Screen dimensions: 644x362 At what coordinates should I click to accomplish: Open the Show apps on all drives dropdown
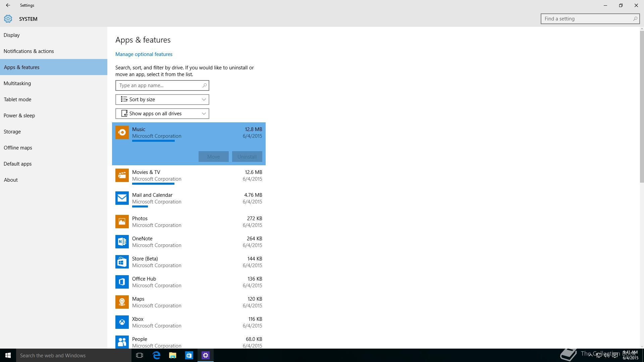[x=162, y=114]
